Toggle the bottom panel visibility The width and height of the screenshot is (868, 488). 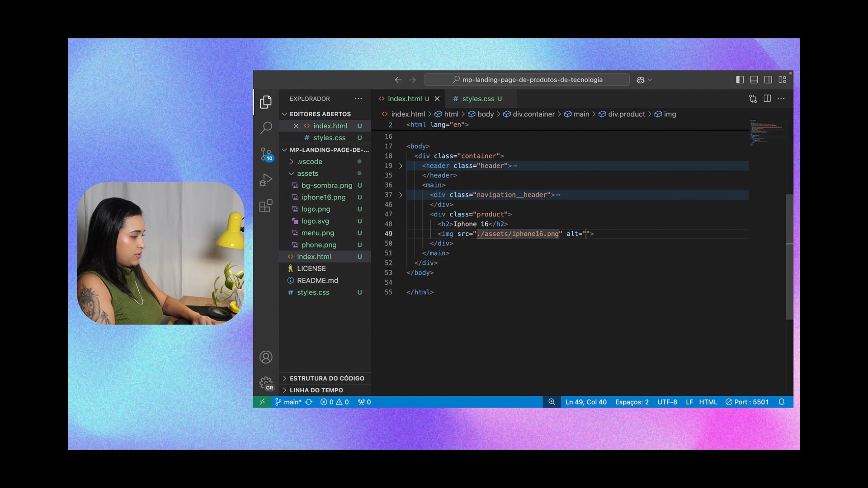(x=754, y=80)
